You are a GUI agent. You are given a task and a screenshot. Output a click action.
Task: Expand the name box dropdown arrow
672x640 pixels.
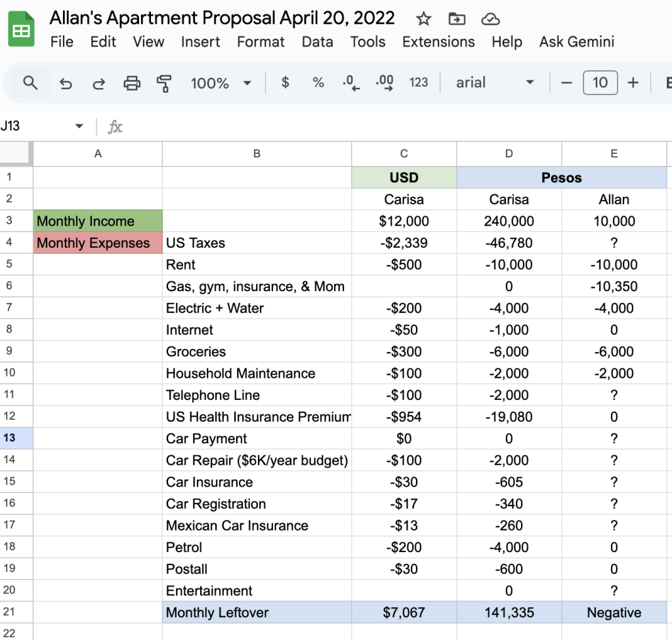tap(79, 126)
